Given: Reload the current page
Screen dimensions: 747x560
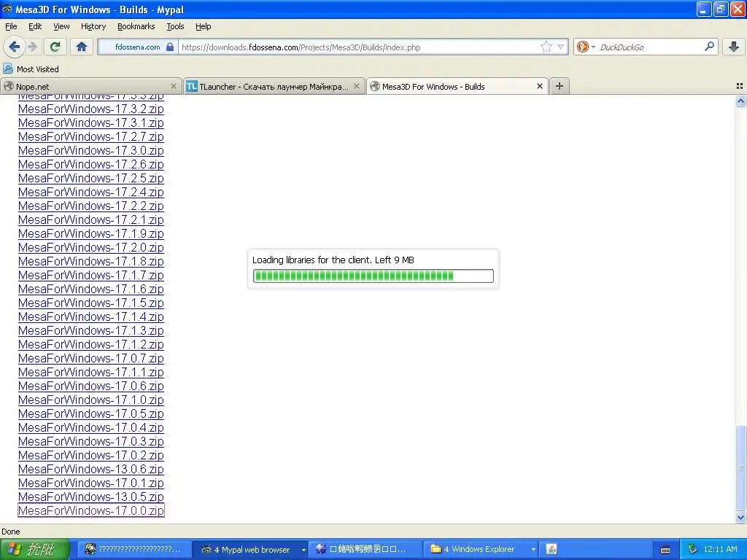Looking at the screenshot, I should [x=55, y=47].
